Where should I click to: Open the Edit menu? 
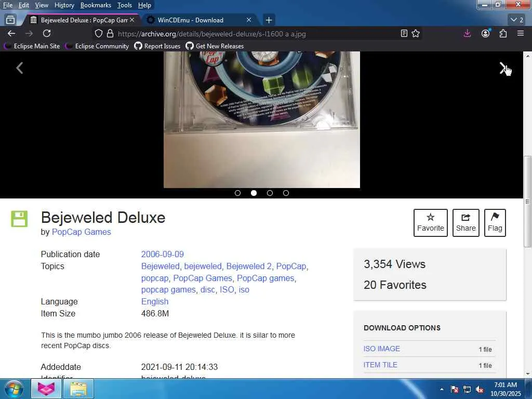pos(24,5)
